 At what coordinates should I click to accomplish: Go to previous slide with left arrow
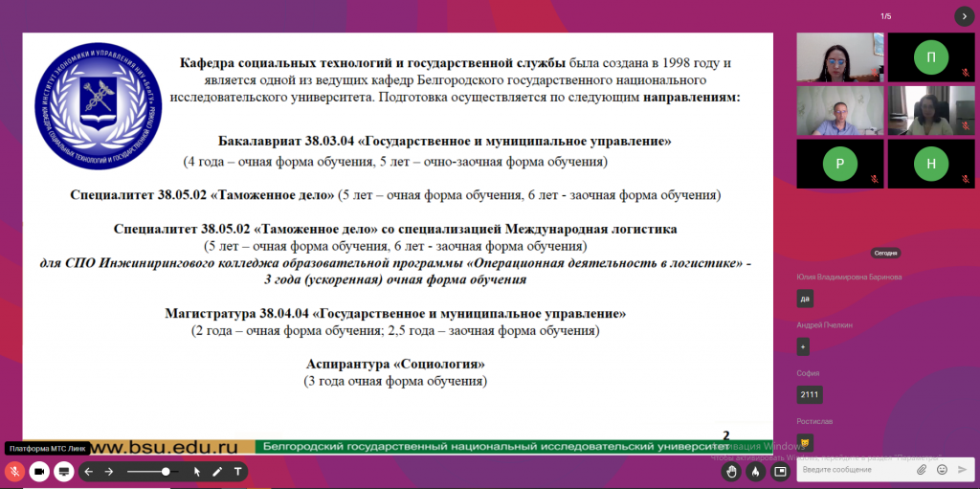pos(89,472)
